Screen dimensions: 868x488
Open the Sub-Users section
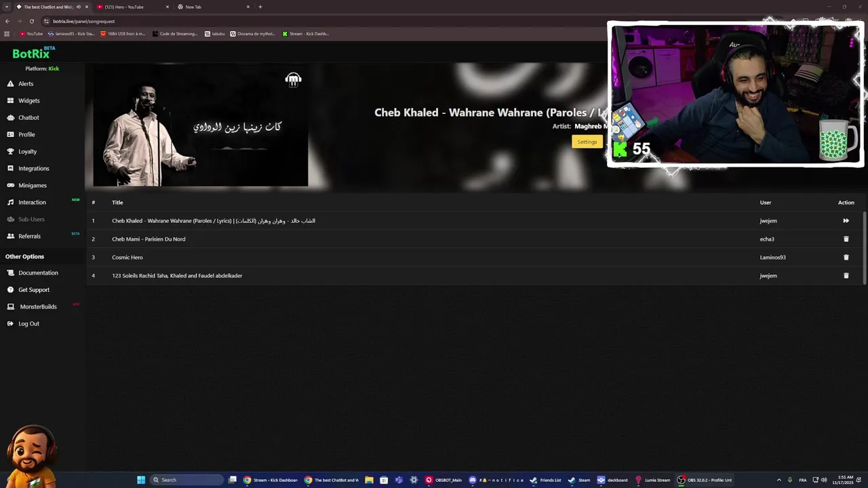point(26,219)
